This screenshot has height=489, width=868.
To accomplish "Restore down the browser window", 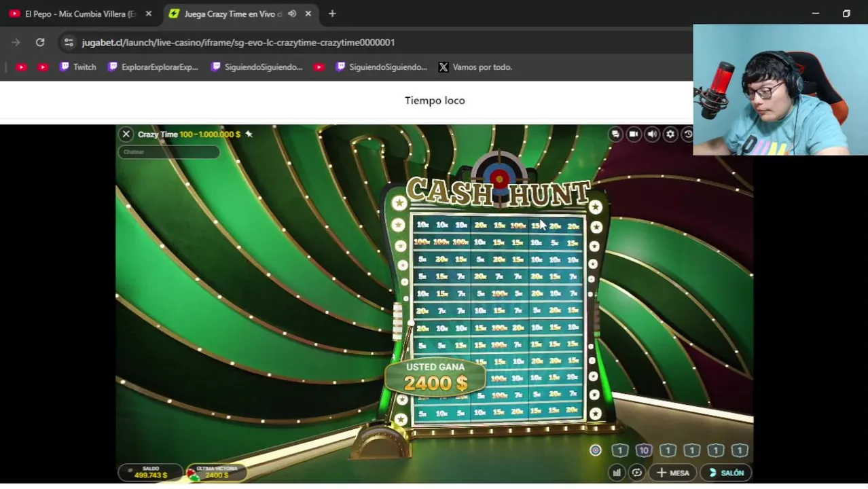I will [x=846, y=14].
